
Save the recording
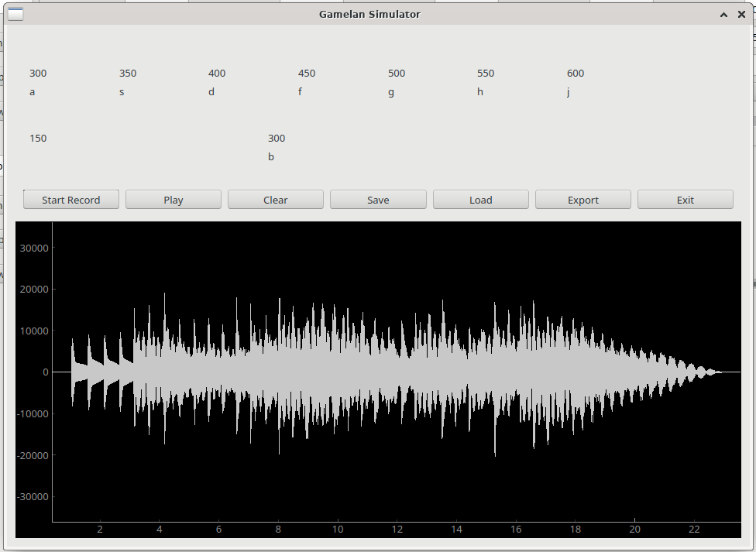378,200
